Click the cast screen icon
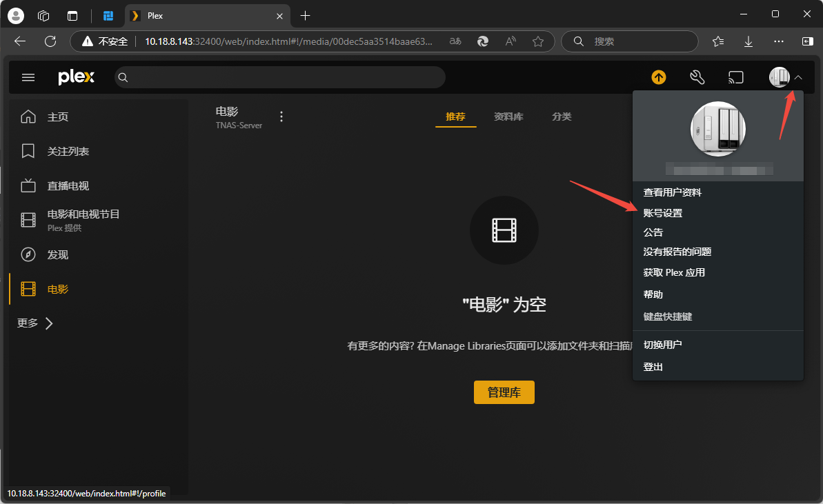Image resolution: width=823 pixels, height=504 pixels. coord(736,78)
